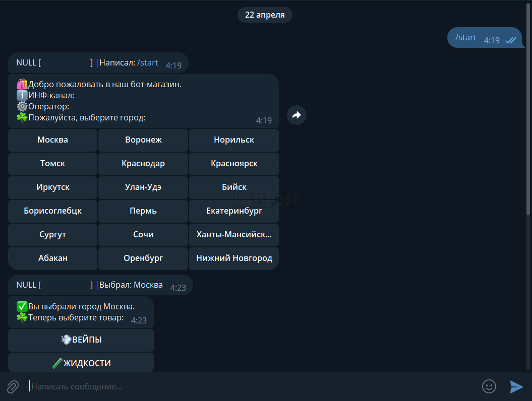This screenshot has width=532, height=401.
Task: Select the Красноярск button
Action: 234,164
